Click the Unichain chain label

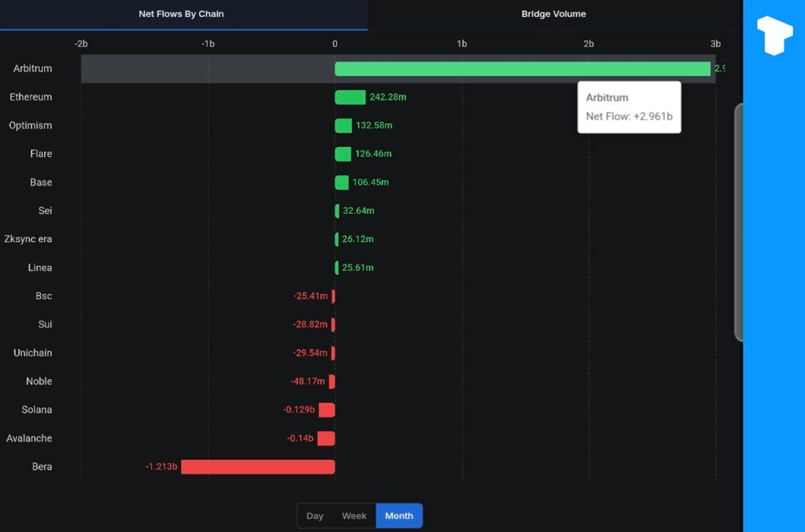[33, 353]
